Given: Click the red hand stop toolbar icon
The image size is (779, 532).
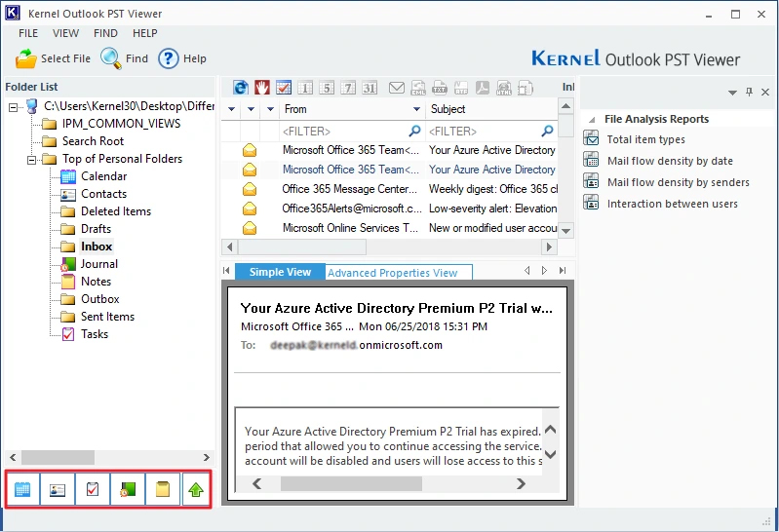Looking at the screenshot, I should click(x=262, y=88).
